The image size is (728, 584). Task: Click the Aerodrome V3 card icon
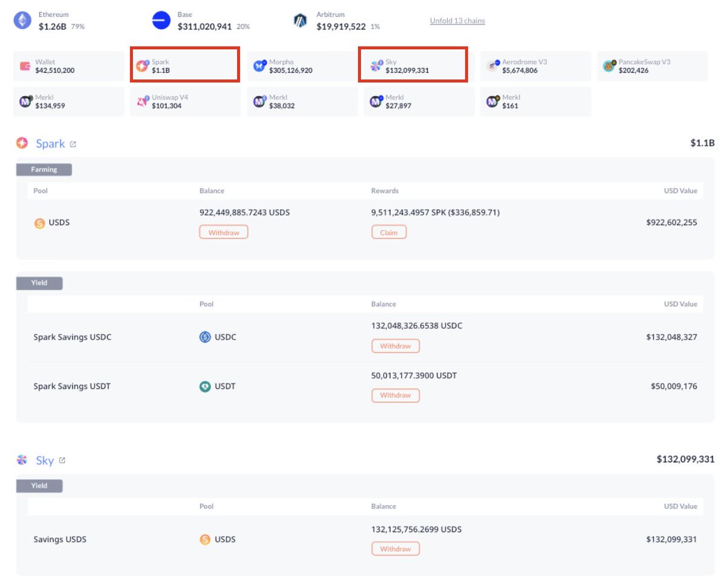(x=493, y=66)
